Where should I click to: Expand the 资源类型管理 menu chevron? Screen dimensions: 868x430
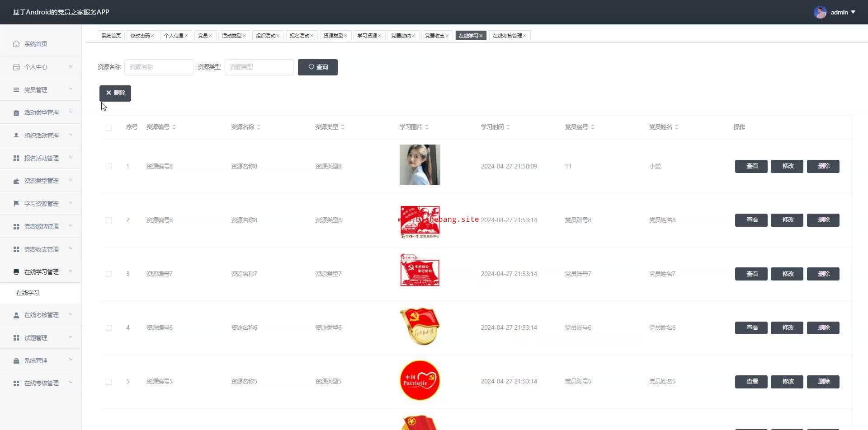click(71, 180)
